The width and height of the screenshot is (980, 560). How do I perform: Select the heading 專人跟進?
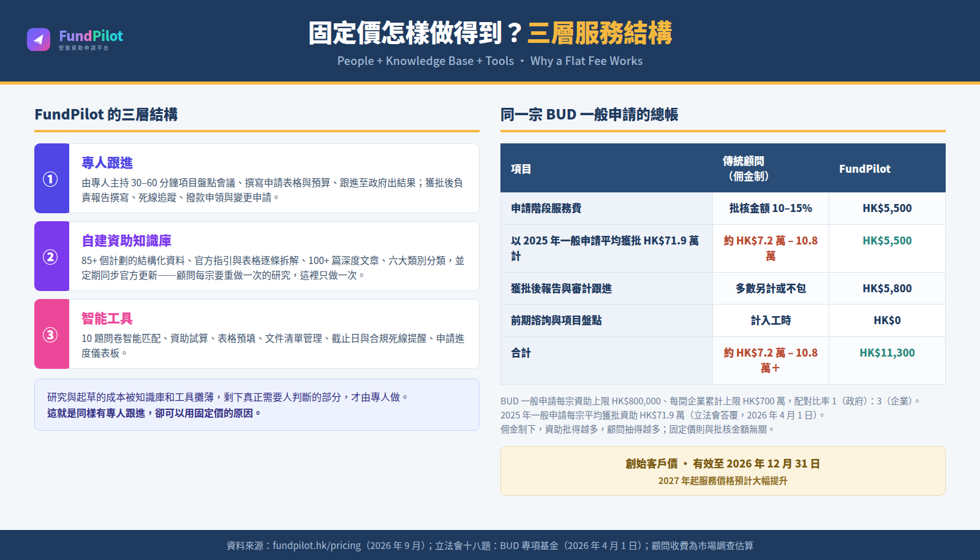pyautogui.click(x=107, y=163)
